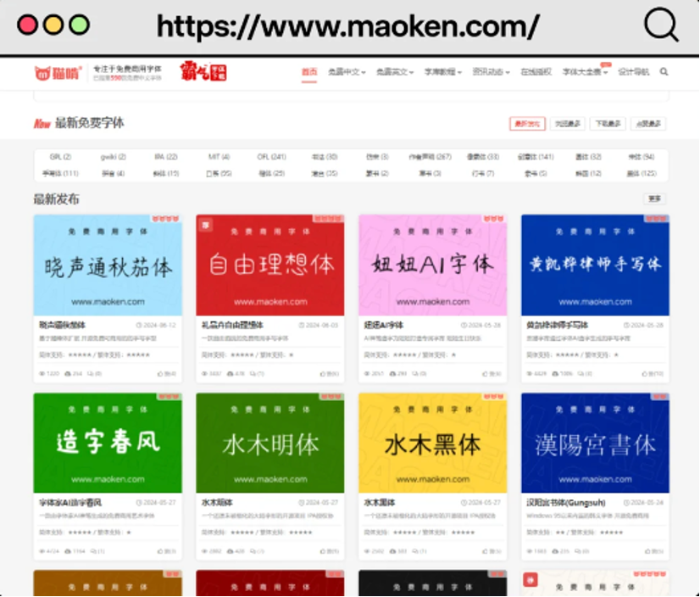Filter fonts by the IPA (22) tag

coord(166,157)
